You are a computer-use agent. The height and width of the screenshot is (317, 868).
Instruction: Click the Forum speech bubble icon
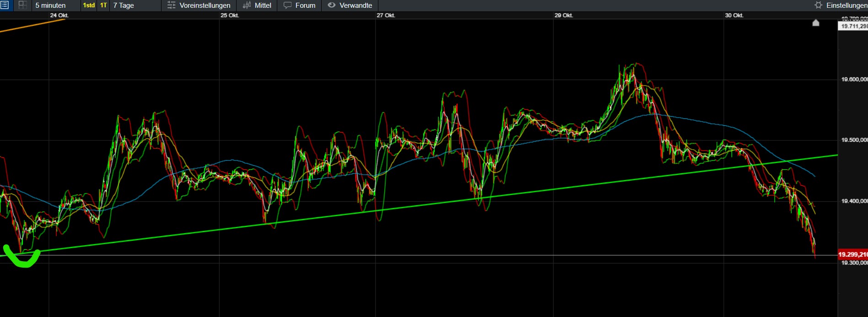tap(287, 5)
